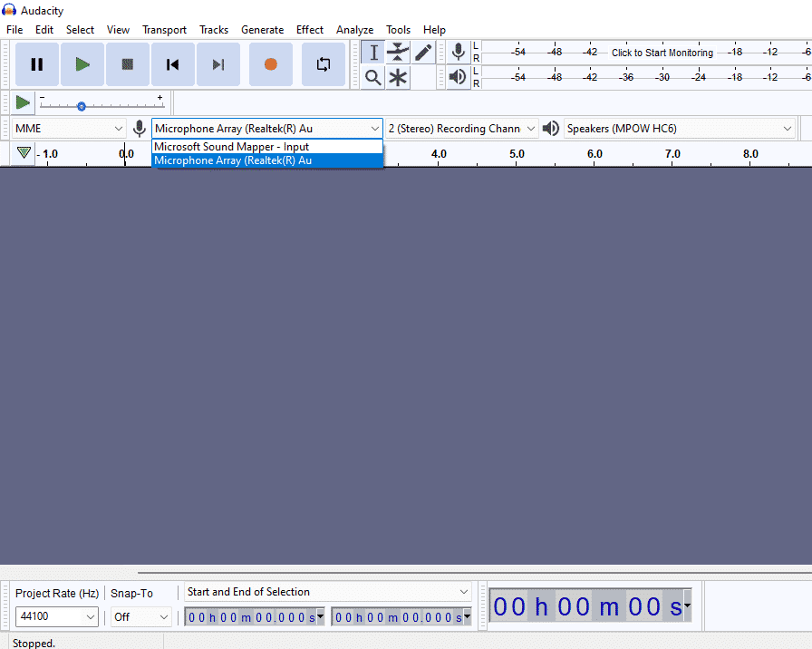Choose Microphone Array (Realtek(R) Au option

coord(267,160)
